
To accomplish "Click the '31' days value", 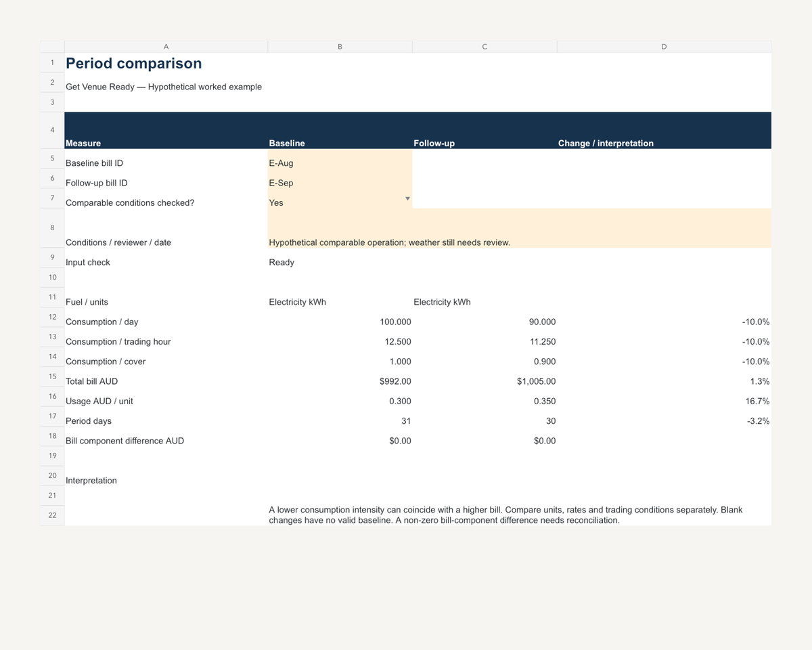I will [406, 420].
